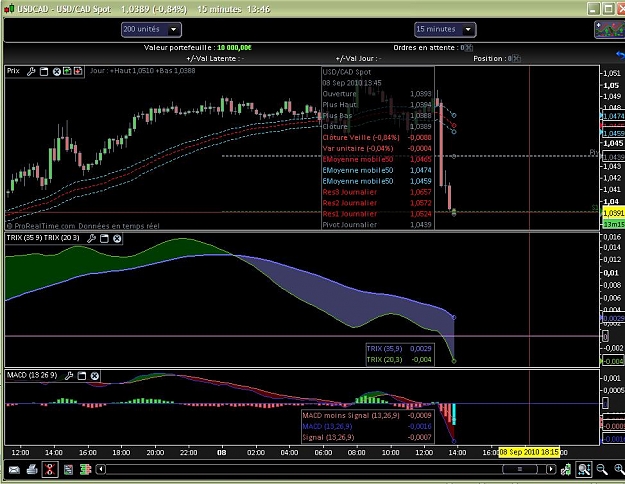Toggle the red crossed cursor tool
The image size is (625, 484).
coord(50,469)
